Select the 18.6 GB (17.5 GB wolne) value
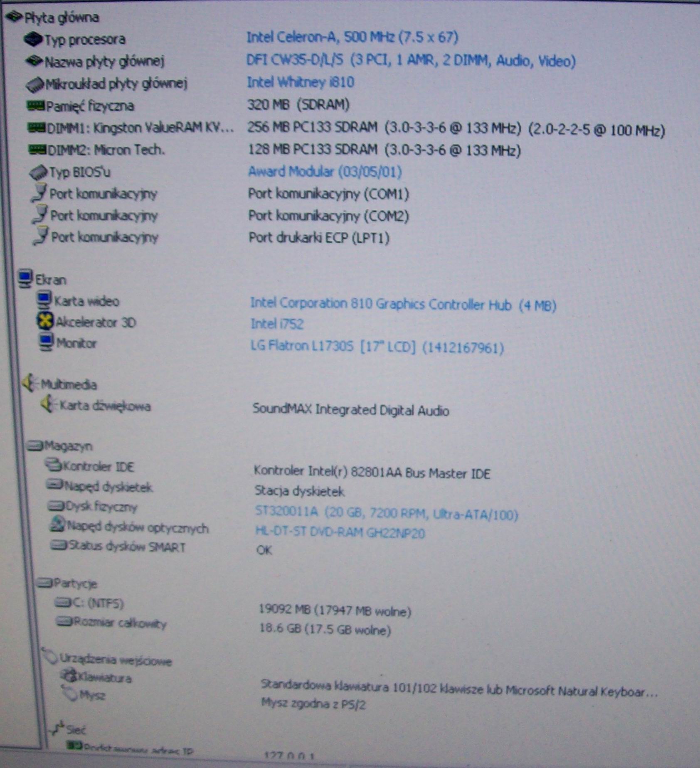This screenshot has width=700, height=768. click(325, 629)
